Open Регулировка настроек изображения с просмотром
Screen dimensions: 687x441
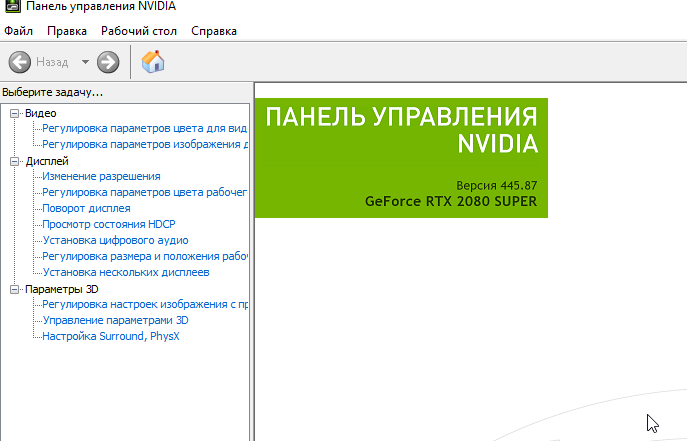(x=145, y=304)
